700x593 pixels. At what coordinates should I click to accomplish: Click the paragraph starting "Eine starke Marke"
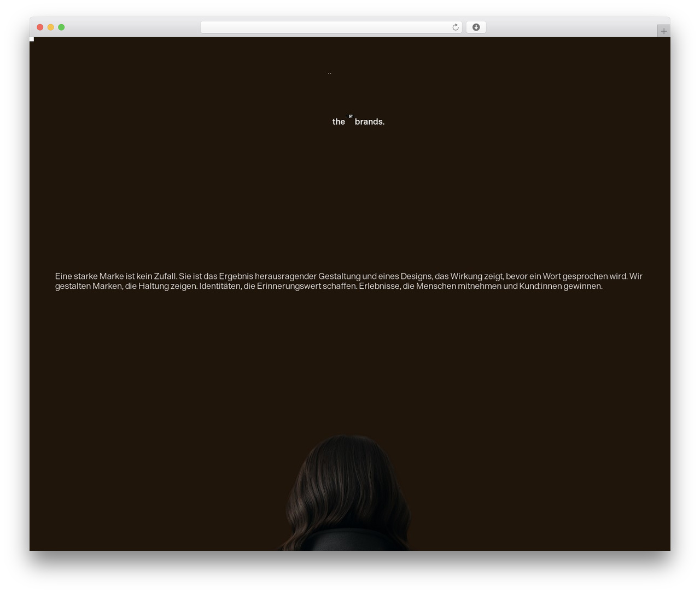[349, 281]
